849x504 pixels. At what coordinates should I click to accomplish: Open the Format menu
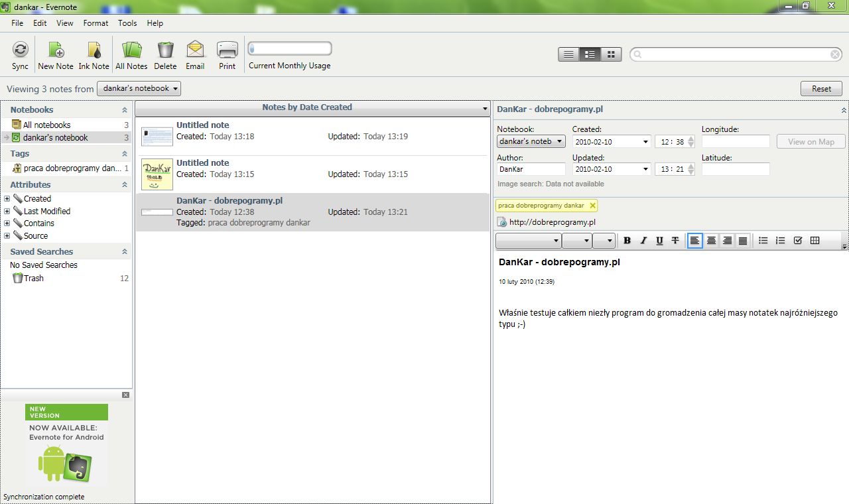96,23
